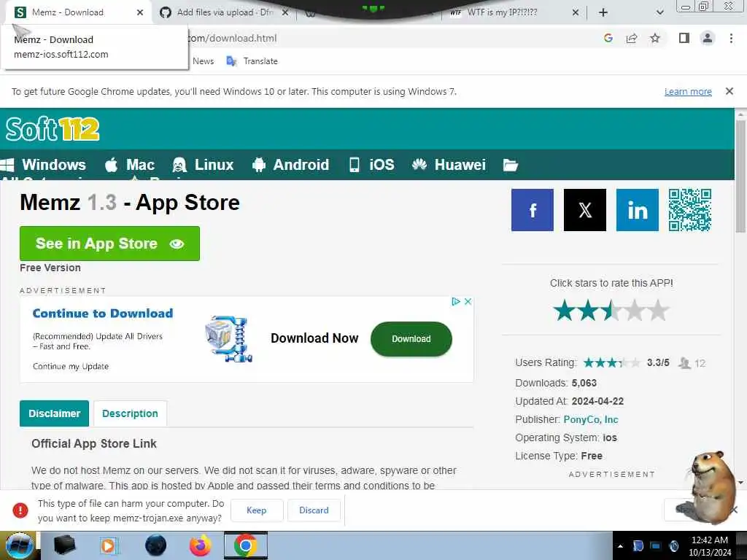The height and width of the screenshot is (560, 747).
Task: Click the Soft112 logo
Action: point(53,129)
